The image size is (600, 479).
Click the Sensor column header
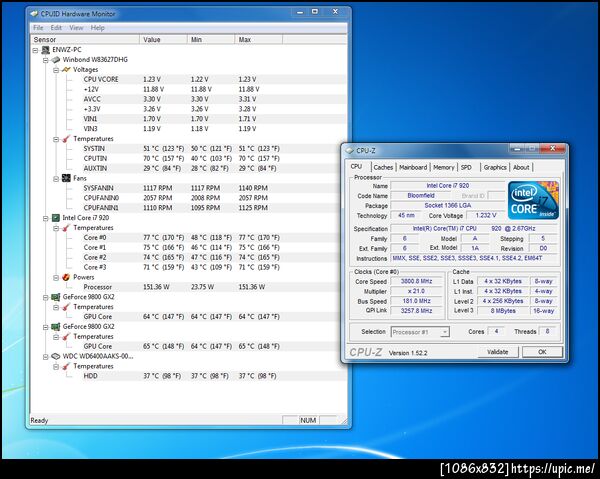pyautogui.click(x=85, y=40)
